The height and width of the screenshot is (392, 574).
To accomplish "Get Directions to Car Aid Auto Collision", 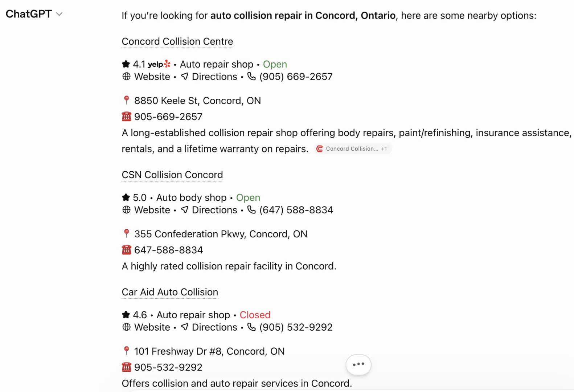I will 209,327.
